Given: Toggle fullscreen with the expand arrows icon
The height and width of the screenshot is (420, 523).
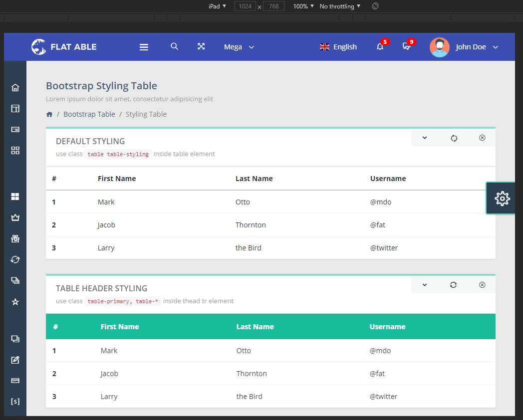Looking at the screenshot, I should coord(201,46).
